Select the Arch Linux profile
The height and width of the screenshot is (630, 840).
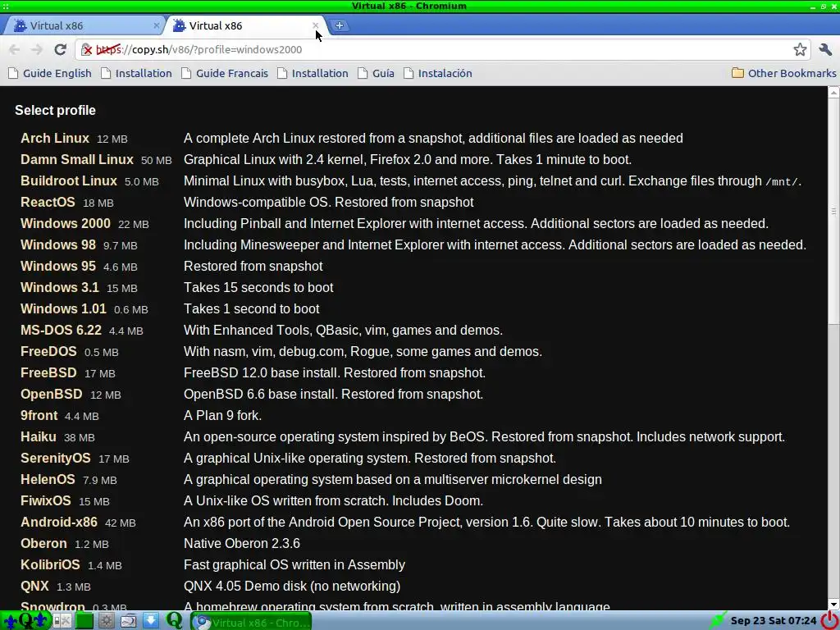click(x=55, y=138)
